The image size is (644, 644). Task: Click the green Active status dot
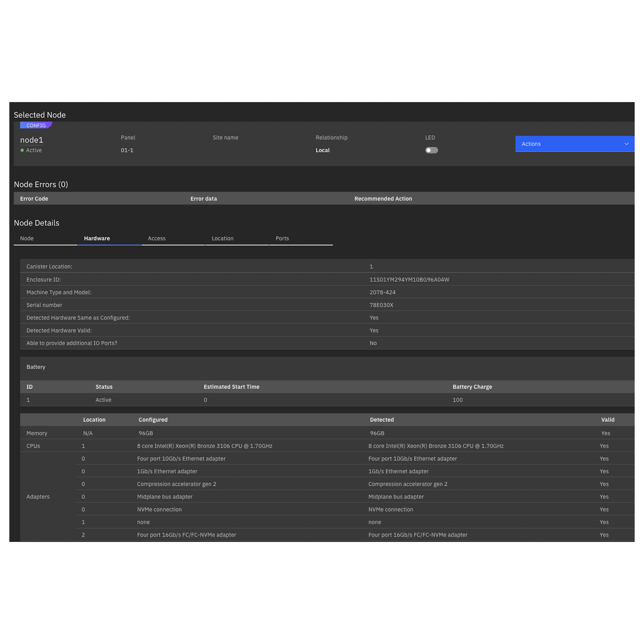click(22, 150)
